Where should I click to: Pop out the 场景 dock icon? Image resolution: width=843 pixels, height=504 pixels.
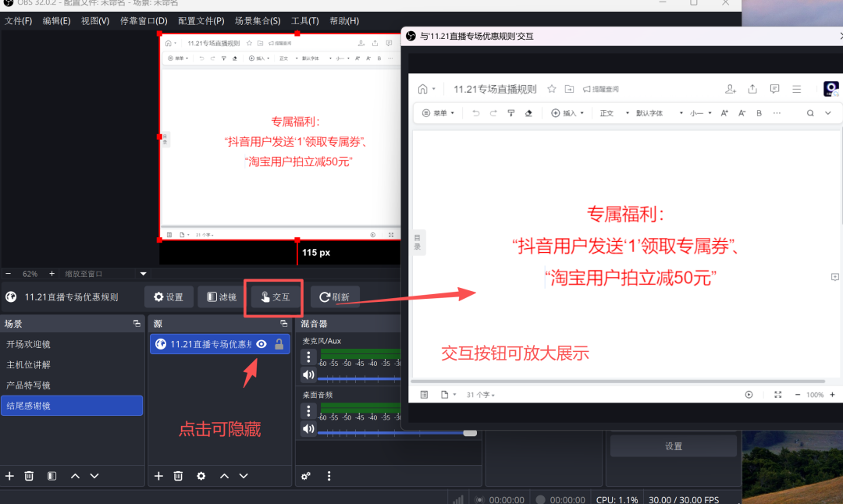pos(137,324)
